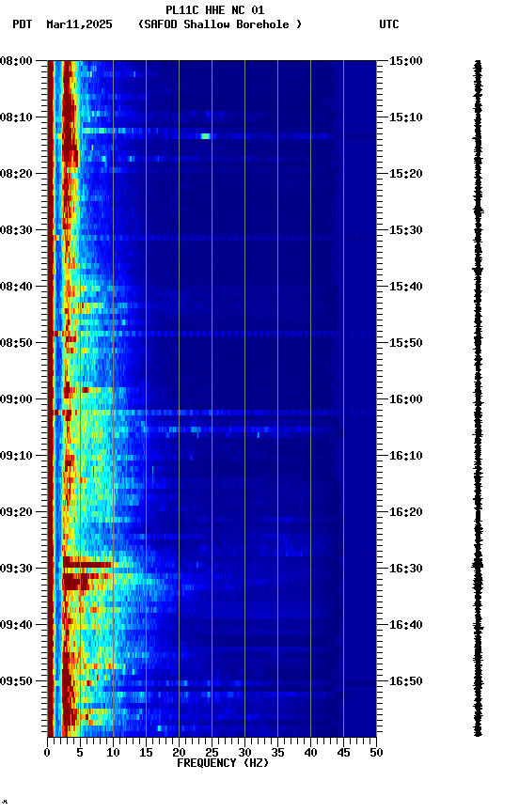
Task: Click the '09:00' PDT time label
Action: tap(16, 399)
